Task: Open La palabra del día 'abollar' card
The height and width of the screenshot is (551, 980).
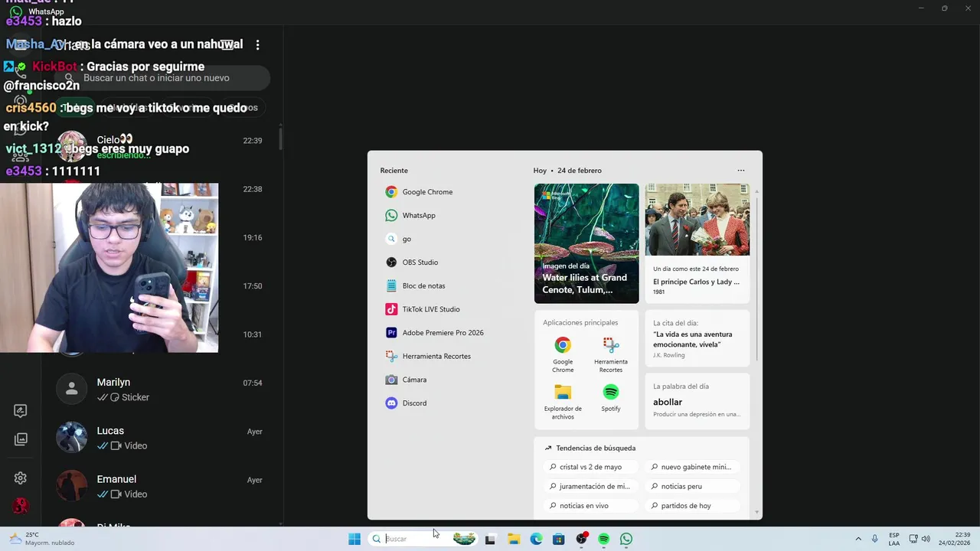Action: click(x=697, y=401)
